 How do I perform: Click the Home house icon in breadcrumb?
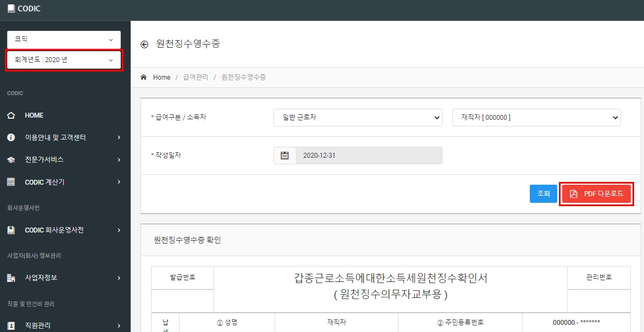144,77
